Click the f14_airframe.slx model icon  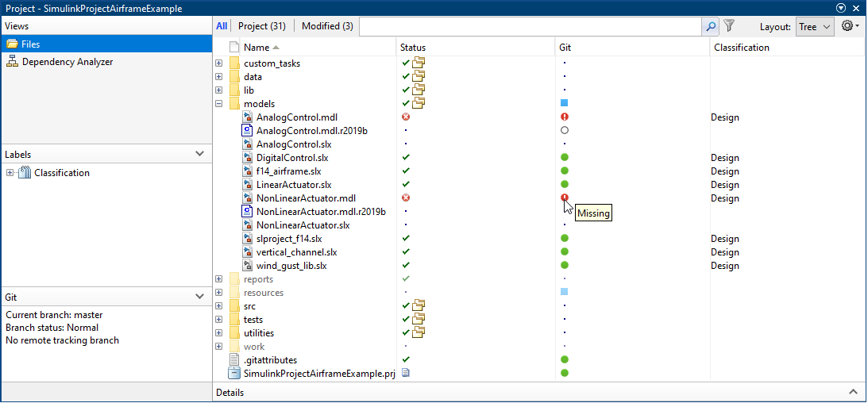coord(248,171)
